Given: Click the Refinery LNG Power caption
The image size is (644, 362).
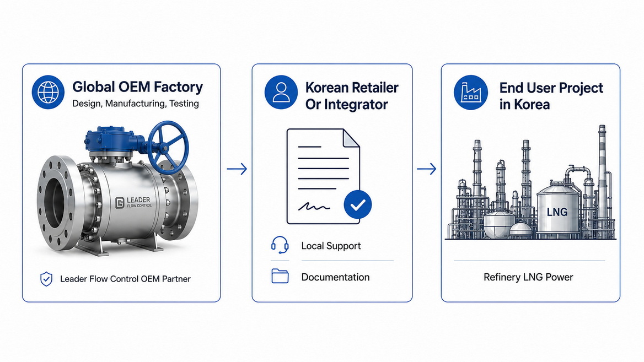Looking at the screenshot, I should click(528, 277).
